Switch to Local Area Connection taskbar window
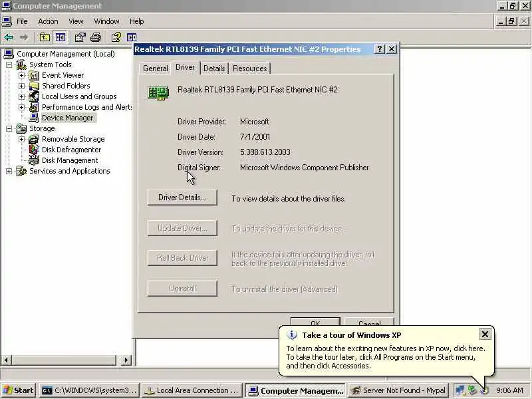This screenshot has height=399, width=532. [192, 390]
